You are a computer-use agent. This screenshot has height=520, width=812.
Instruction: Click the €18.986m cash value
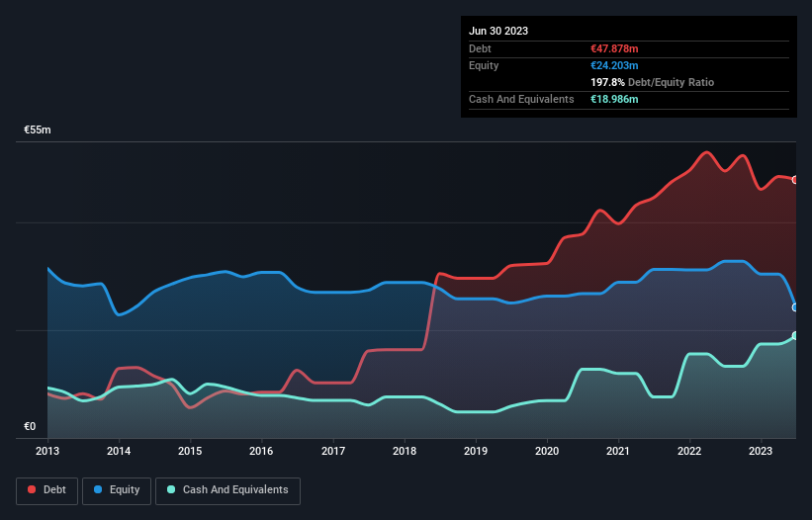coord(614,99)
